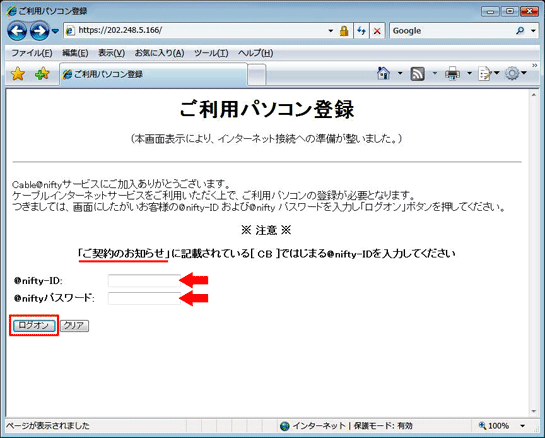The width and height of the screenshot is (545, 438).
Task: Refresh the page using the refresh icon
Action: pyautogui.click(x=361, y=31)
